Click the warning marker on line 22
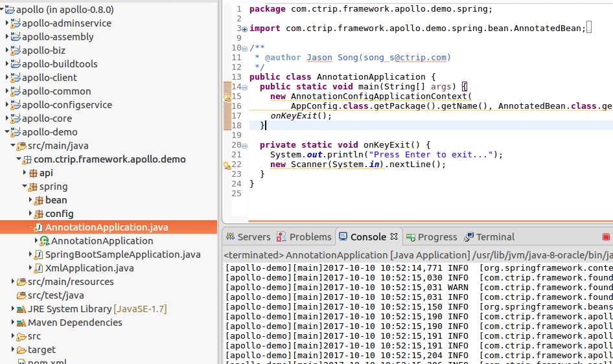This screenshot has width=613, height=364. tap(227, 166)
